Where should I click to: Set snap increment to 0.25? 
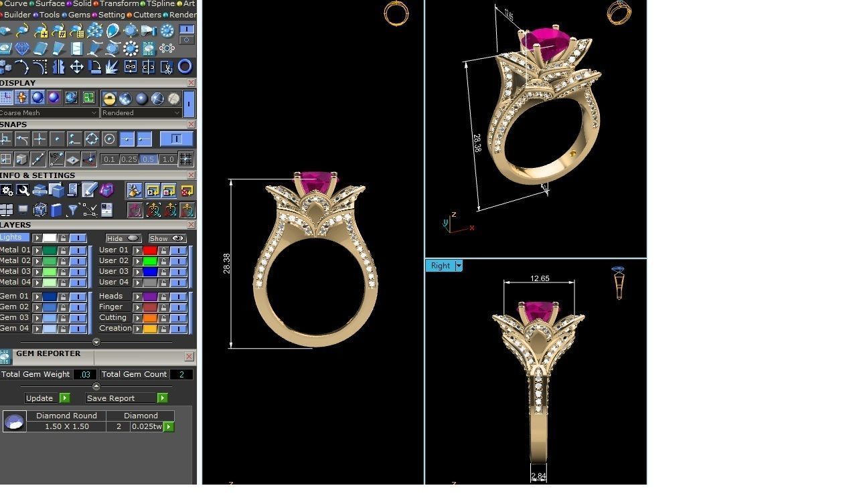[x=129, y=159]
